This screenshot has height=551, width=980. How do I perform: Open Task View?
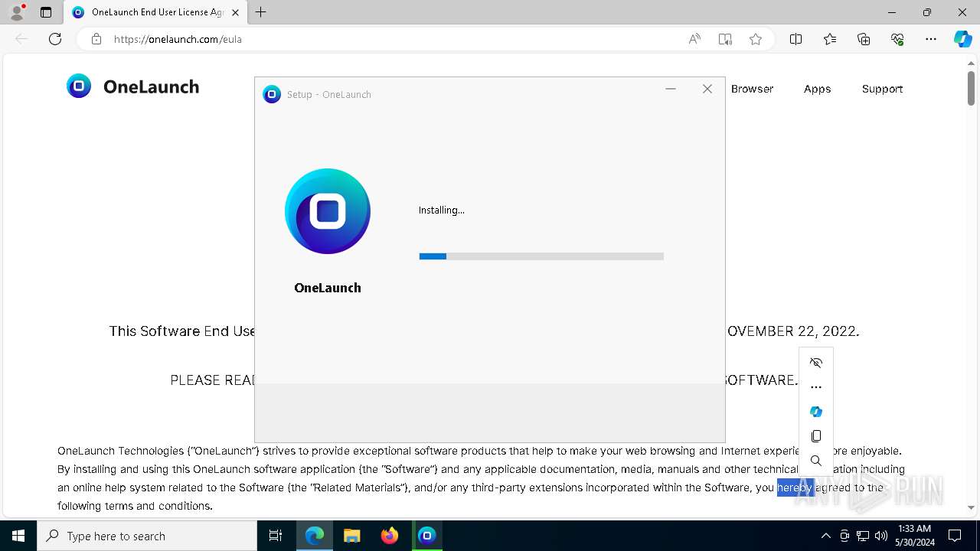pyautogui.click(x=276, y=536)
